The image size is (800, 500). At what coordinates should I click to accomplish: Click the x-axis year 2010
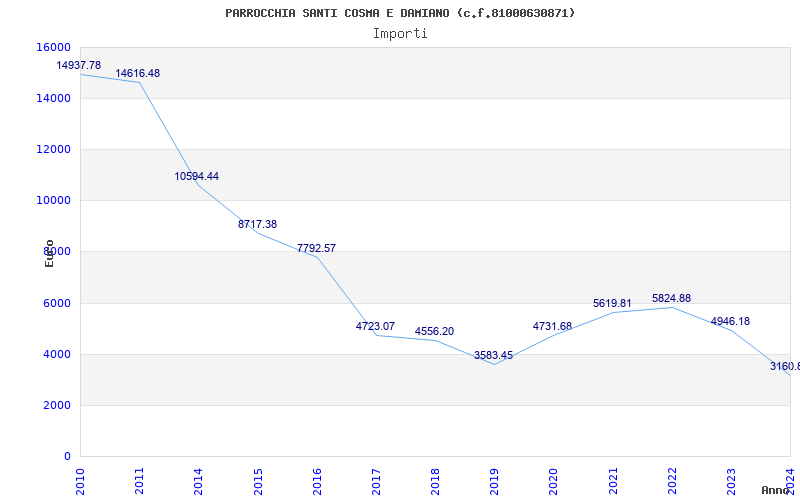pos(80,482)
